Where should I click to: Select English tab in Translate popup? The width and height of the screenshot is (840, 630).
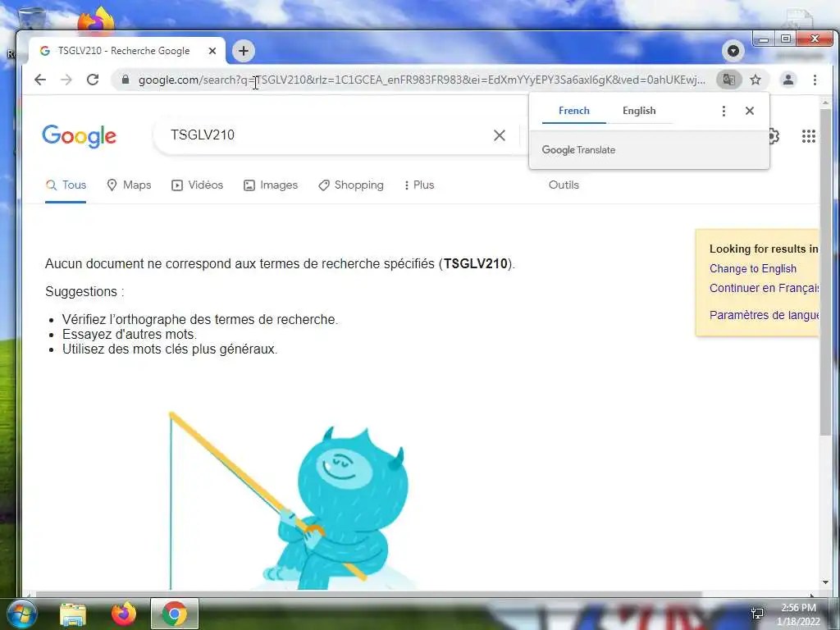(639, 111)
